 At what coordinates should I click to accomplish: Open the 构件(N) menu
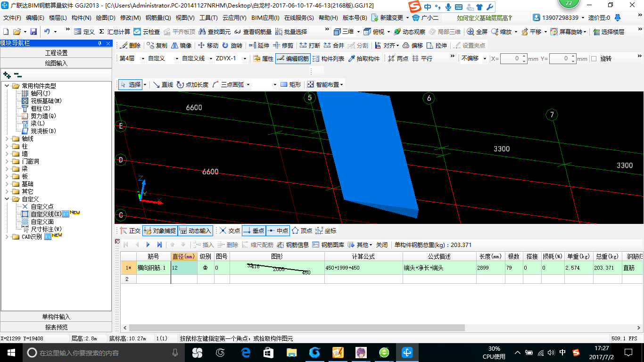pyautogui.click(x=82, y=17)
